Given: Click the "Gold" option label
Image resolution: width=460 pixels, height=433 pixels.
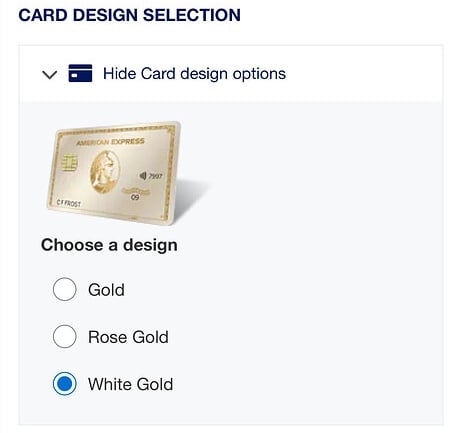Looking at the screenshot, I should pos(106,289).
